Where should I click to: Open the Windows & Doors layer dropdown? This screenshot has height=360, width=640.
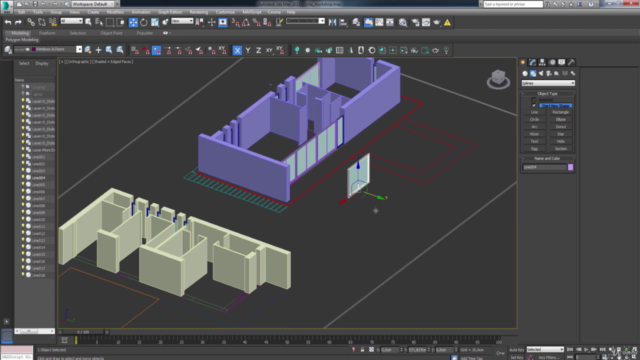tap(48, 49)
